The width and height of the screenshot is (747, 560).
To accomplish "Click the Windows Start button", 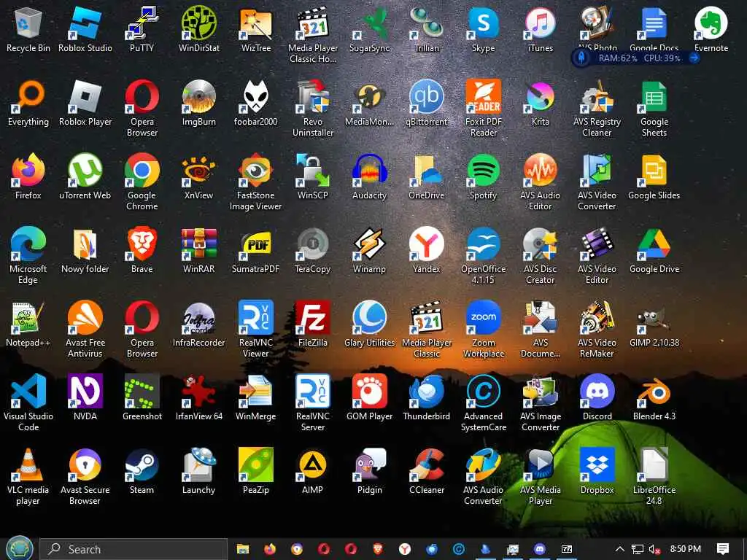I will click(20, 548).
